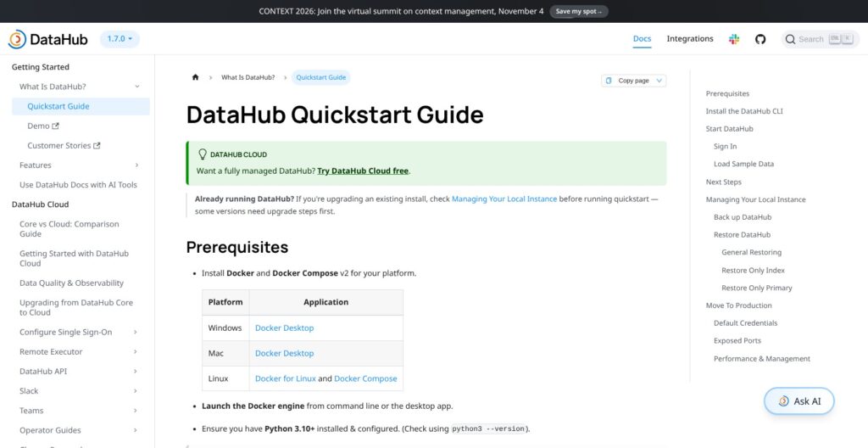868x448 pixels.
Task: Collapse the What Is DataHub? section
Action: (x=136, y=87)
